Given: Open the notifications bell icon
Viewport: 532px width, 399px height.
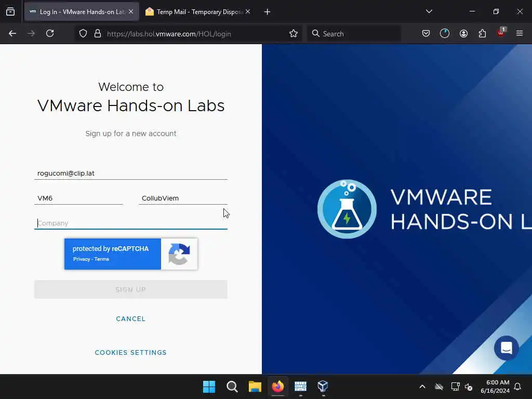Looking at the screenshot, I should (x=518, y=387).
